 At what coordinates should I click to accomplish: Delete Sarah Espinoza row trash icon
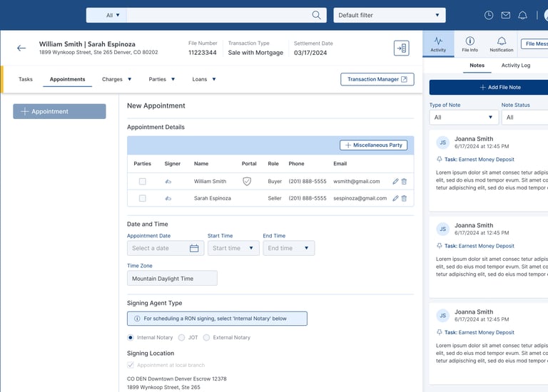404,198
